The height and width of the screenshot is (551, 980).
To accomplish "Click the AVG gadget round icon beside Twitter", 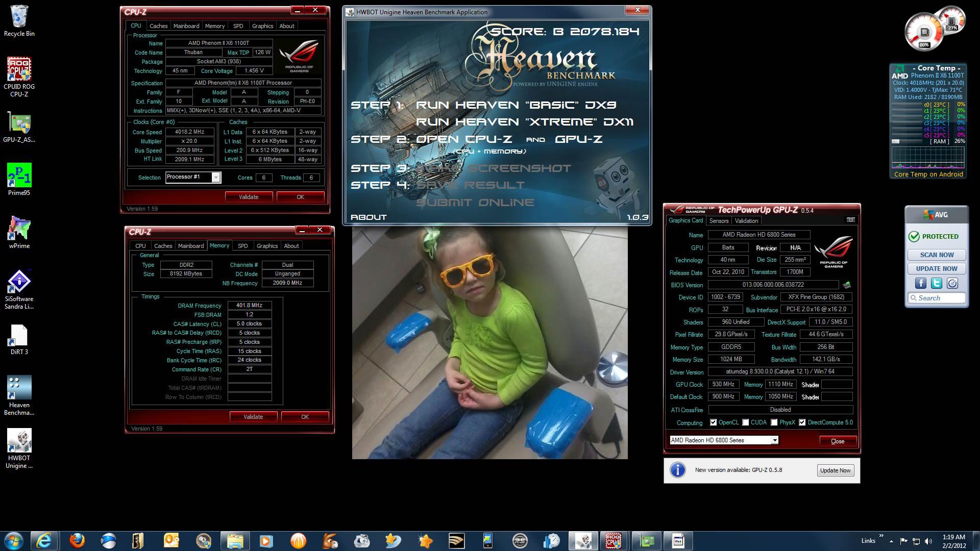I will 952,283.
